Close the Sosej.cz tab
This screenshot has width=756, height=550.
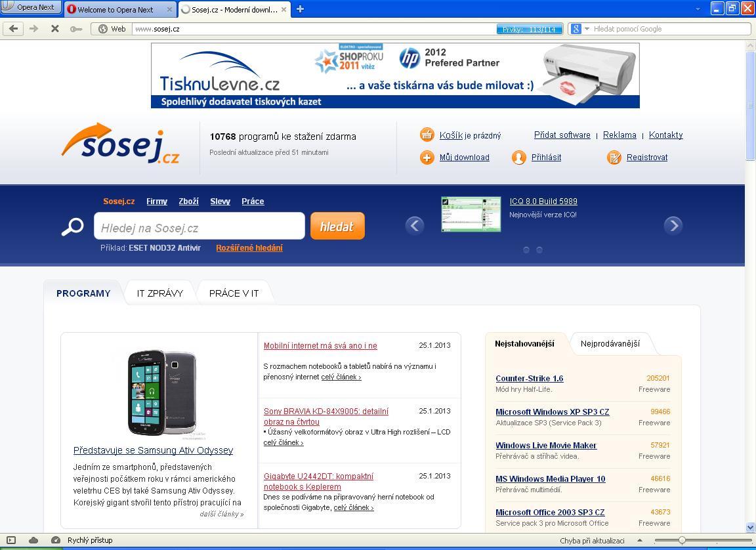284,9
